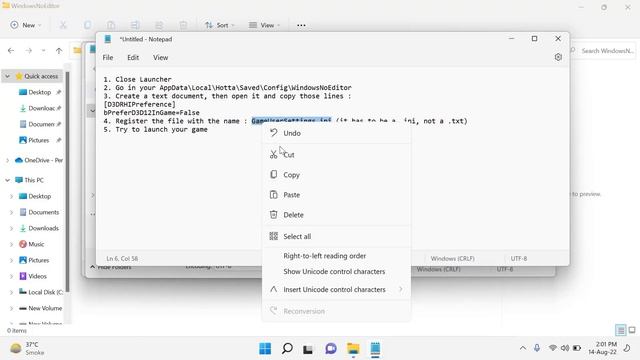Choose Delete from the context menu
Viewport: 640px width, 360px height.
pos(336,215)
